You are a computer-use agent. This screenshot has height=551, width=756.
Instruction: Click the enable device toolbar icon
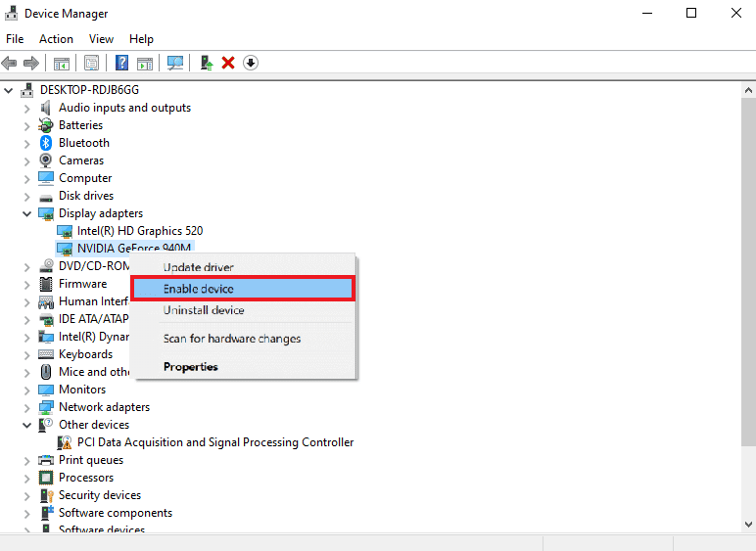pos(207,63)
